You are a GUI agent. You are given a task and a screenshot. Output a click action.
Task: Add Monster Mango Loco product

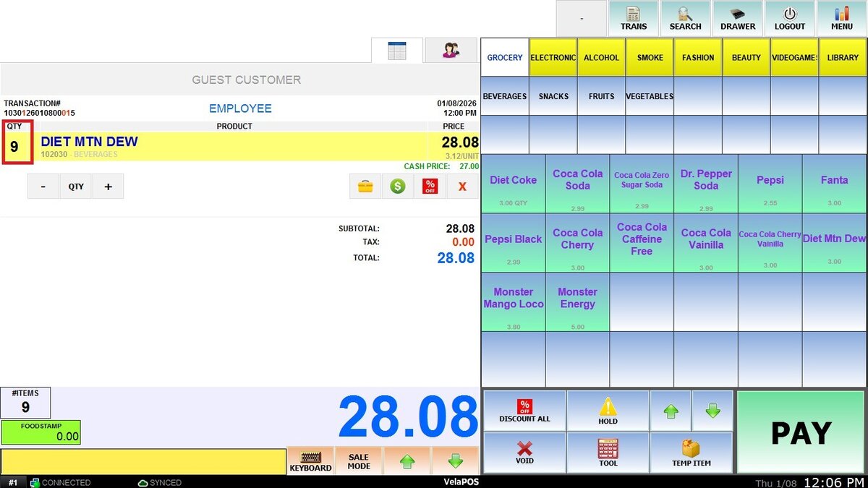click(514, 302)
